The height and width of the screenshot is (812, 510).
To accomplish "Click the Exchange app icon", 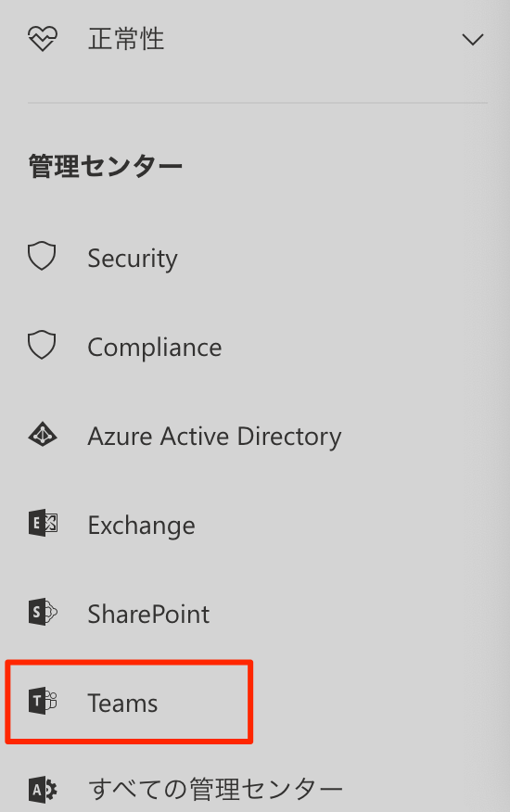I will pyautogui.click(x=43, y=523).
